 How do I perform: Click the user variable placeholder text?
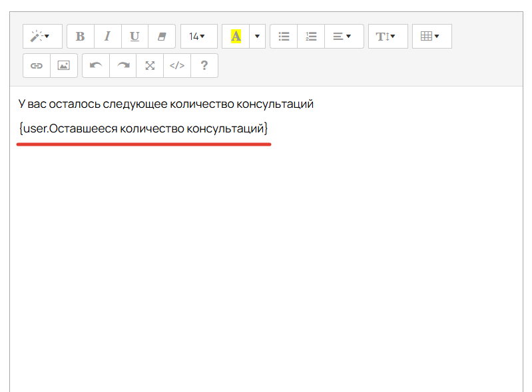143,128
